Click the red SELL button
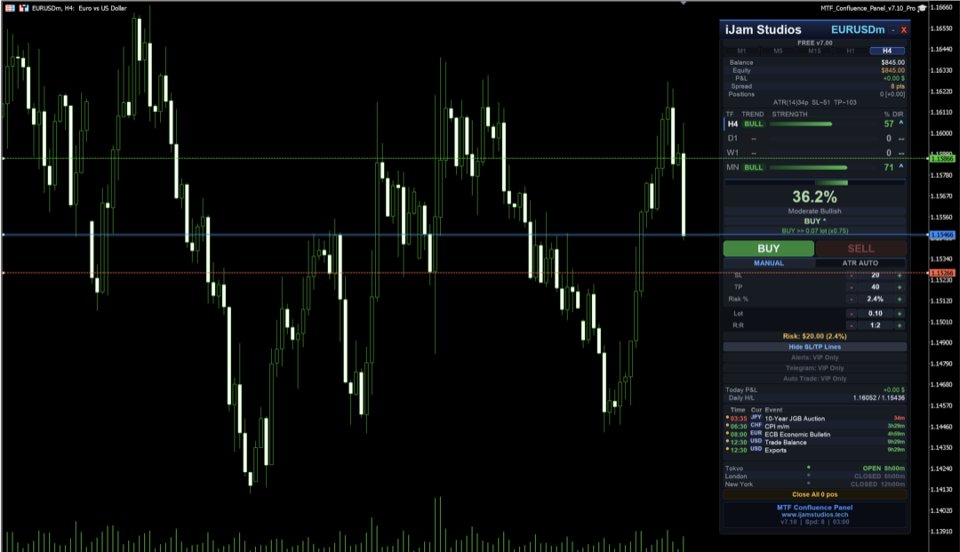 (861, 248)
